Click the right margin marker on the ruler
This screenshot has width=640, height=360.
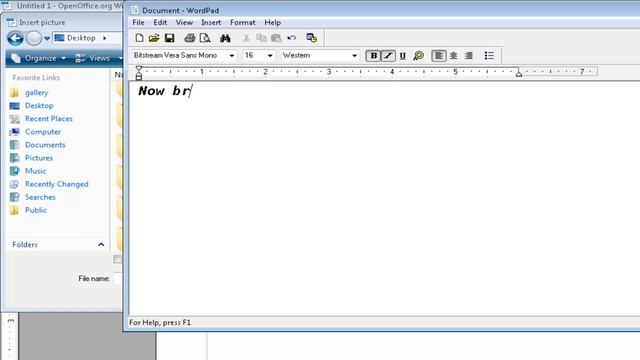click(519, 73)
